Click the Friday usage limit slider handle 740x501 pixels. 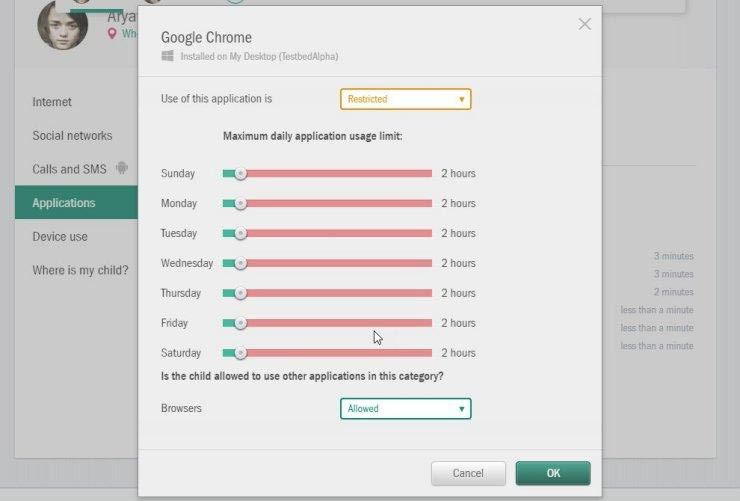pos(240,323)
